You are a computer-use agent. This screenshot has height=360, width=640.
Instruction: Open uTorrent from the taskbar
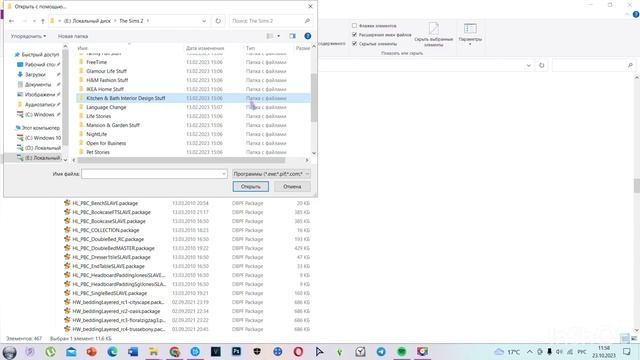click(x=51, y=352)
